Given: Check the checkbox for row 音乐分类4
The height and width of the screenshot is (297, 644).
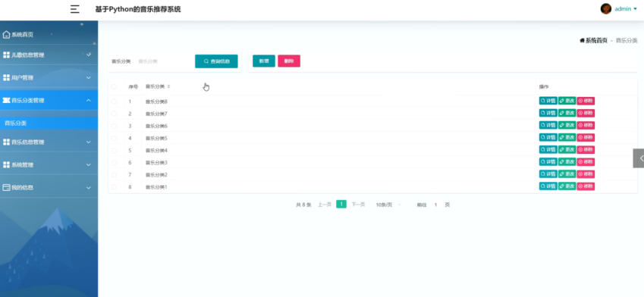Looking at the screenshot, I should [115, 151].
